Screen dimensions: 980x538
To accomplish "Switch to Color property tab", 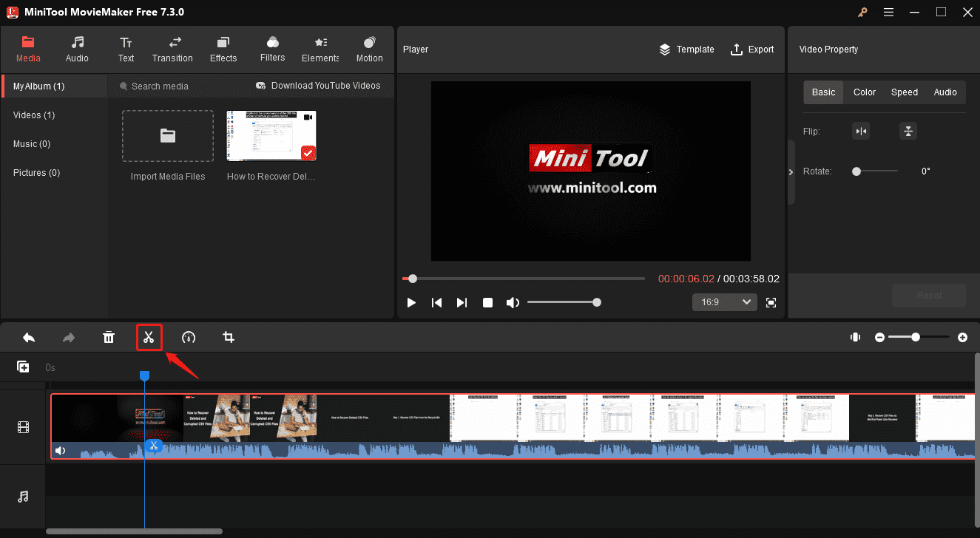I will click(x=865, y=92).
